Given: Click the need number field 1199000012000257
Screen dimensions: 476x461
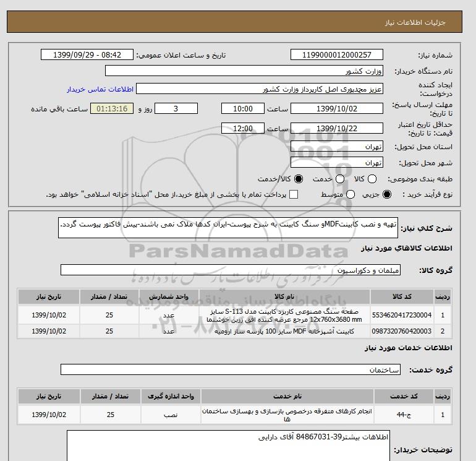Looking at the screenshot, I should (x=337, y=54).
